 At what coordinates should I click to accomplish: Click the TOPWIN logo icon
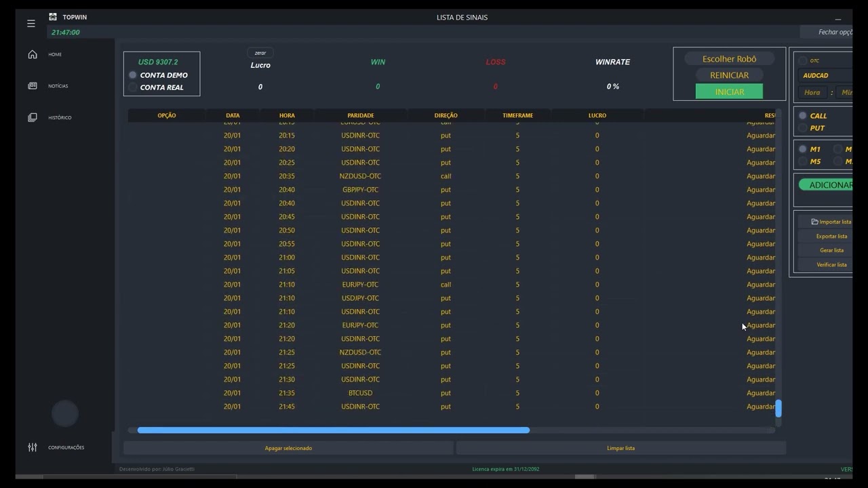(x=53, y=17)
